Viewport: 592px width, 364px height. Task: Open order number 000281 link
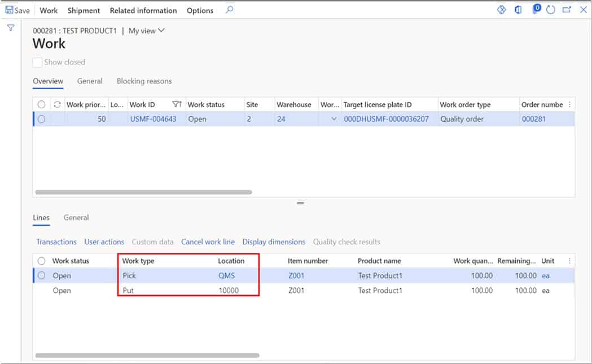coord(534,119)
